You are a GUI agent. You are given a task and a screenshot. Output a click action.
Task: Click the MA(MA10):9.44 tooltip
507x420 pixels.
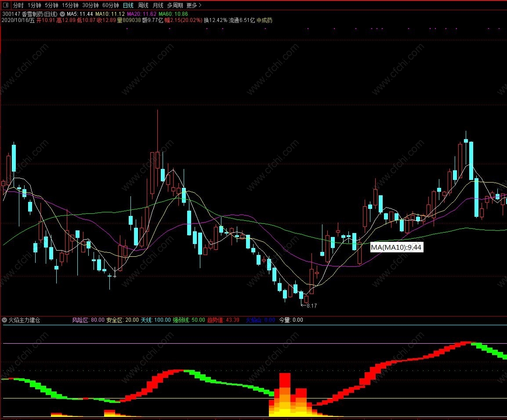(396, 248)
